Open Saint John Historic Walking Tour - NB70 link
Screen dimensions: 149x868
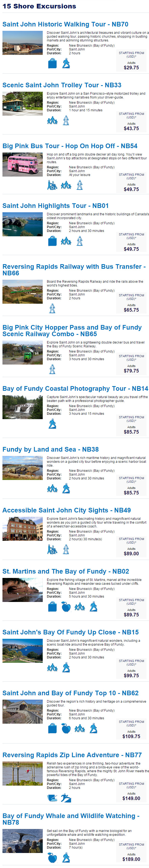pos(65,24)
